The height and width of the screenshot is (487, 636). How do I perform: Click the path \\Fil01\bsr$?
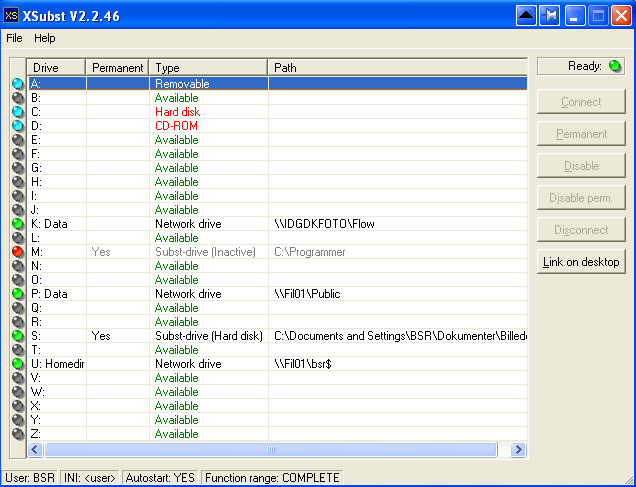(303, 364)
